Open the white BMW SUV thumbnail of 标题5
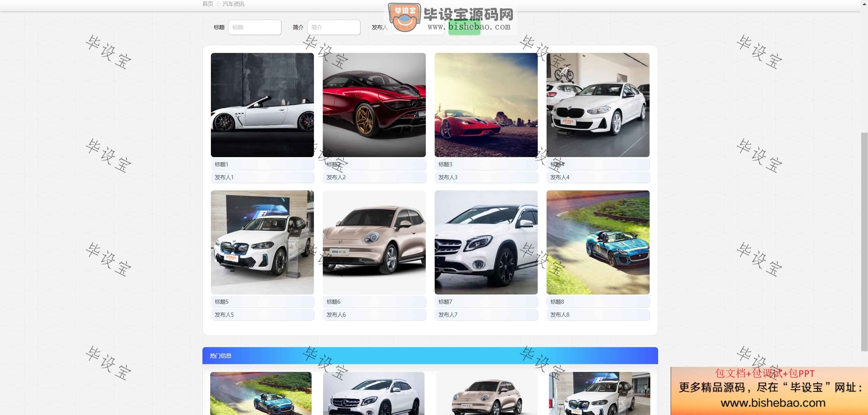The image size is (868, 415). (x=262, y=242)
